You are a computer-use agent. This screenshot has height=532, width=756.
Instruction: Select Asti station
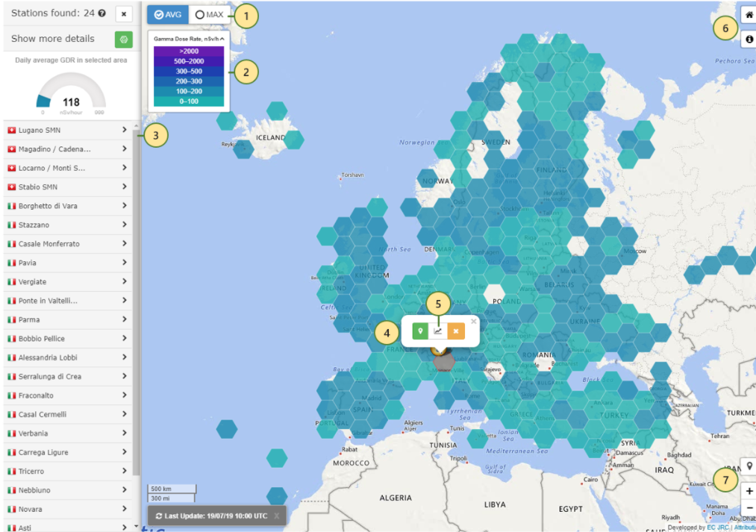coord(68,526)
